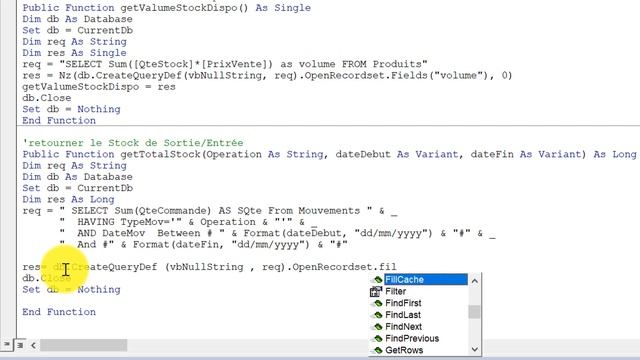
Task: Place cursor after OpenRecordset.fil
Action: 397,267
